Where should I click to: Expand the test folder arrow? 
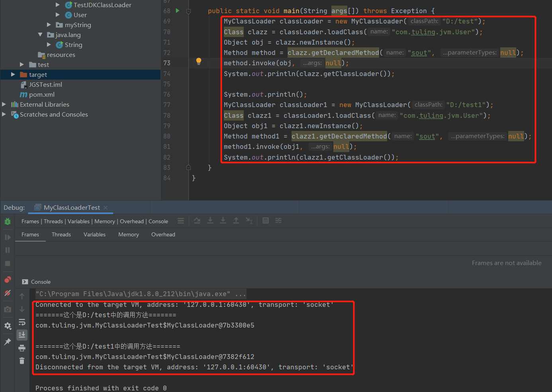point(22,64)
